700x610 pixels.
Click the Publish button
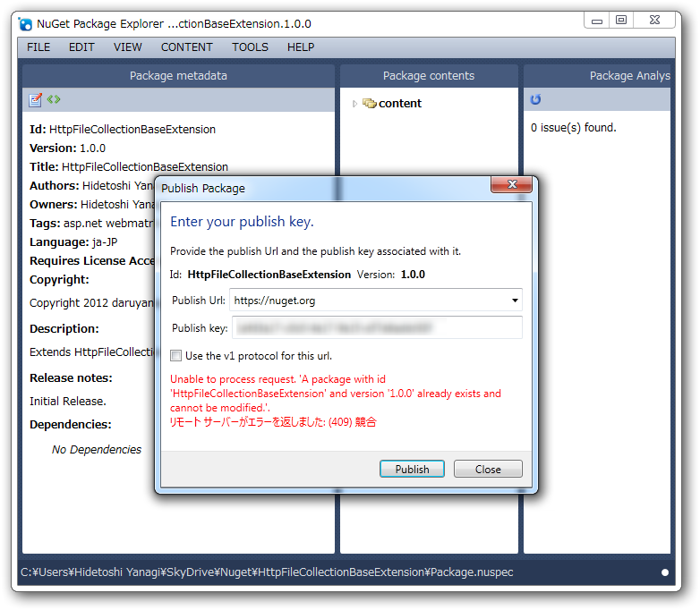pos(412,469)
